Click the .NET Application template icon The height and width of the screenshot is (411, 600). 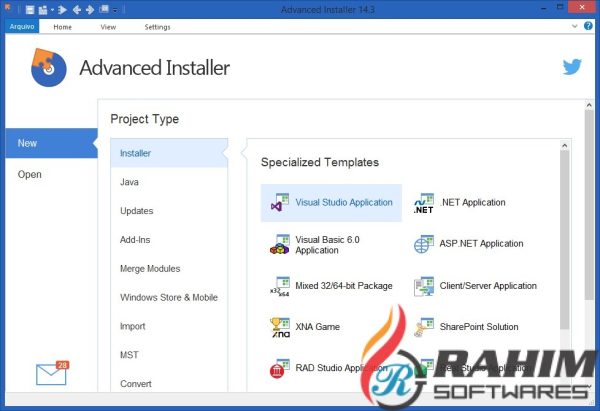pyautogui.click(x=424, y=203)
